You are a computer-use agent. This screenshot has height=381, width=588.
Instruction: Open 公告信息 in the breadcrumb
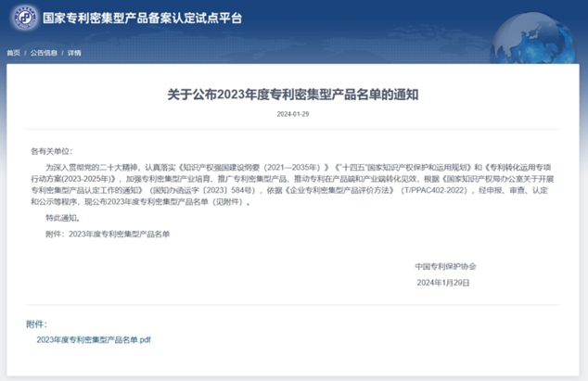pyautogui.click(x=44, y=53)
